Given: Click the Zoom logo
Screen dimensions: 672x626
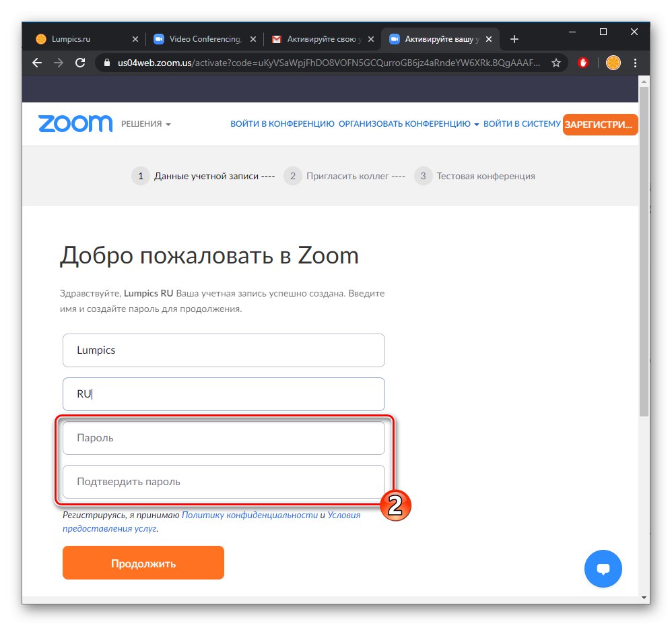Looking at the screenshot, I should coord(75,124).
